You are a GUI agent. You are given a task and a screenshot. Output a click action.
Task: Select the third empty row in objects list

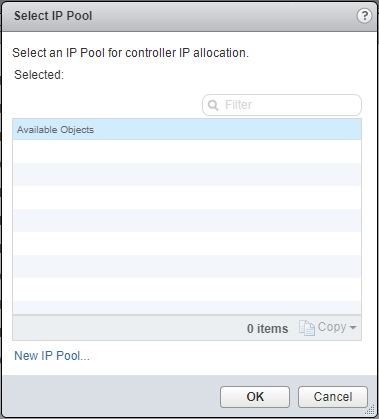click(x=187, y=197)
